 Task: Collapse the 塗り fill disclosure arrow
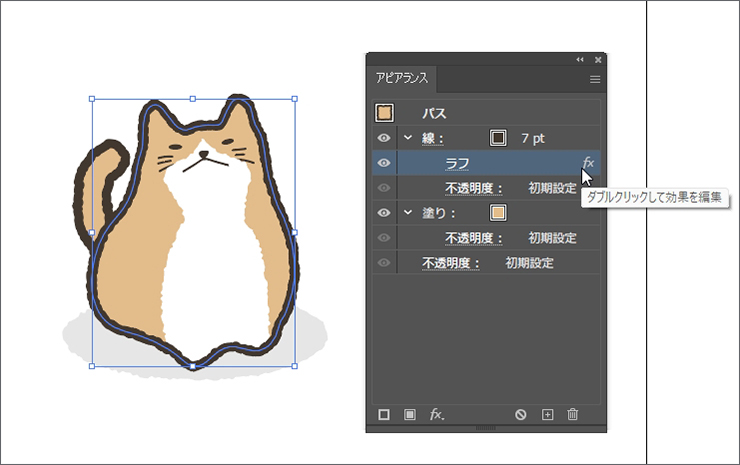click(x=407, y=213)
